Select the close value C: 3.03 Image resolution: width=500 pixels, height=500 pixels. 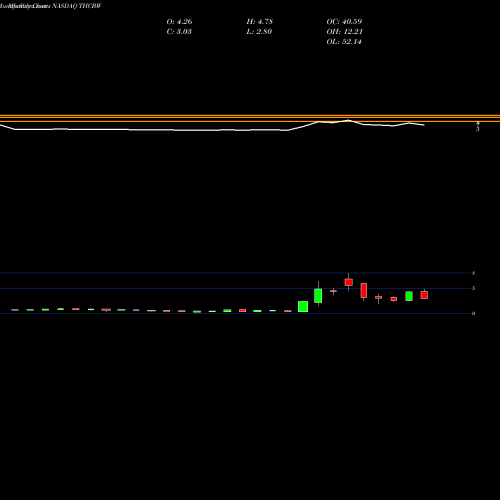(179, 32)
